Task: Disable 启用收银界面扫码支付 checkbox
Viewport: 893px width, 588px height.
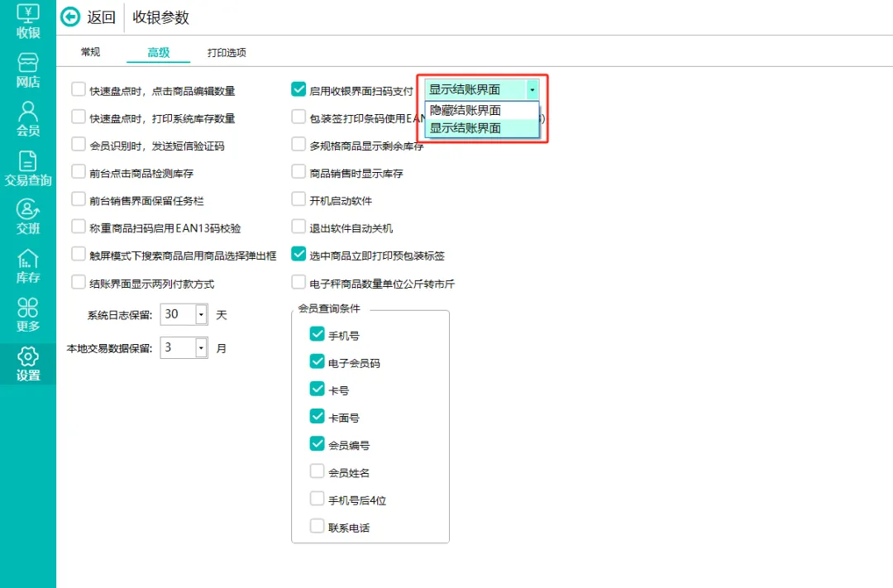Action: pyautogui.click(x=298, y=88)
